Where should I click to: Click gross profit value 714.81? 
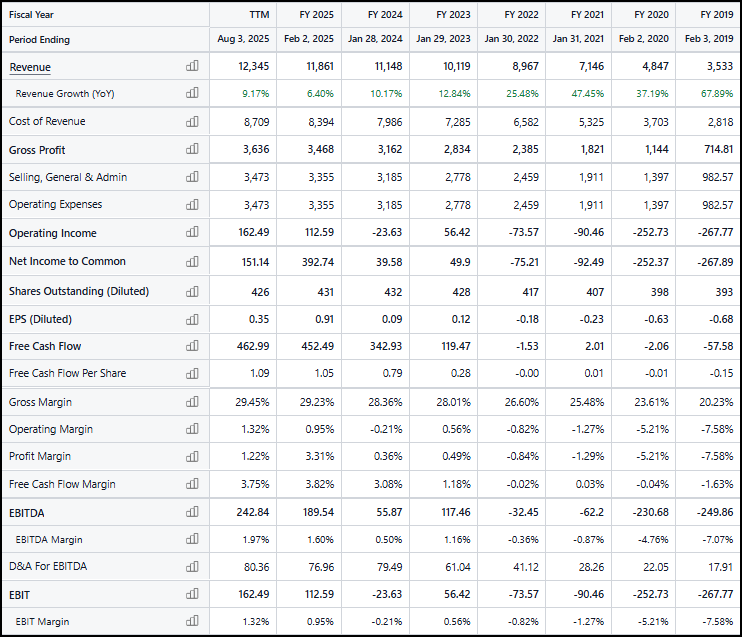click(718, 150)
